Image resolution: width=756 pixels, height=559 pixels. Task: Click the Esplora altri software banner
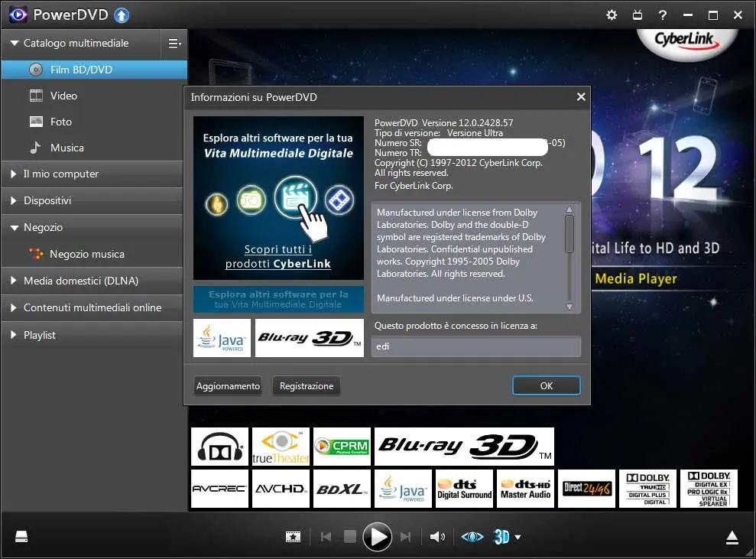click(279, 299)
